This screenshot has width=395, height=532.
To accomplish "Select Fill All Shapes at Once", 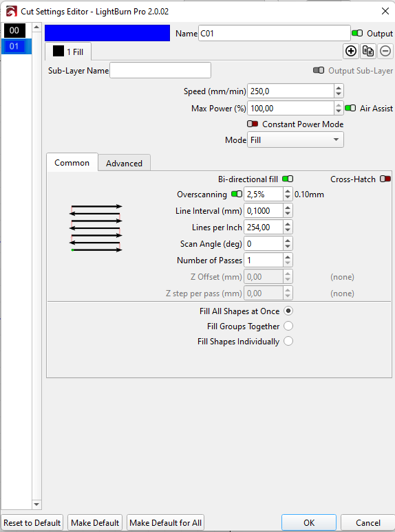I will (288, 311).
